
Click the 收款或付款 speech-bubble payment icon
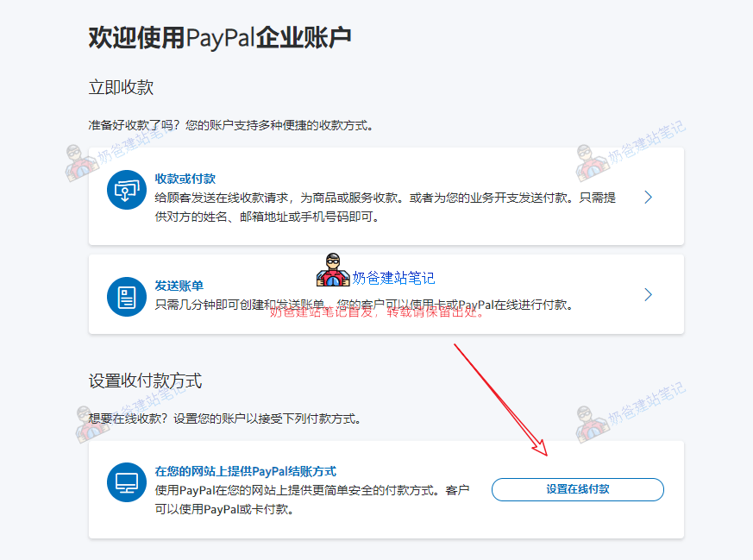coord(126,192)
